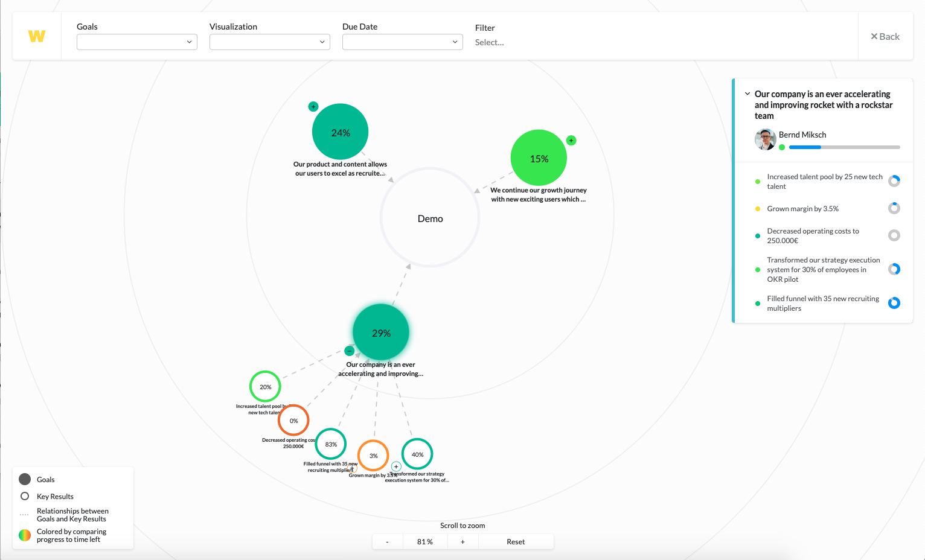925x560 pixels.
Task: Collapse the 29% goal with its minus icon
Action: pos(349,351)
